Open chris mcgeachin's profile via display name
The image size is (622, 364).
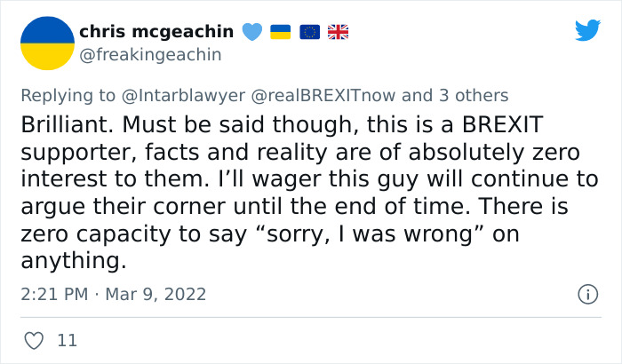[156, 32]
